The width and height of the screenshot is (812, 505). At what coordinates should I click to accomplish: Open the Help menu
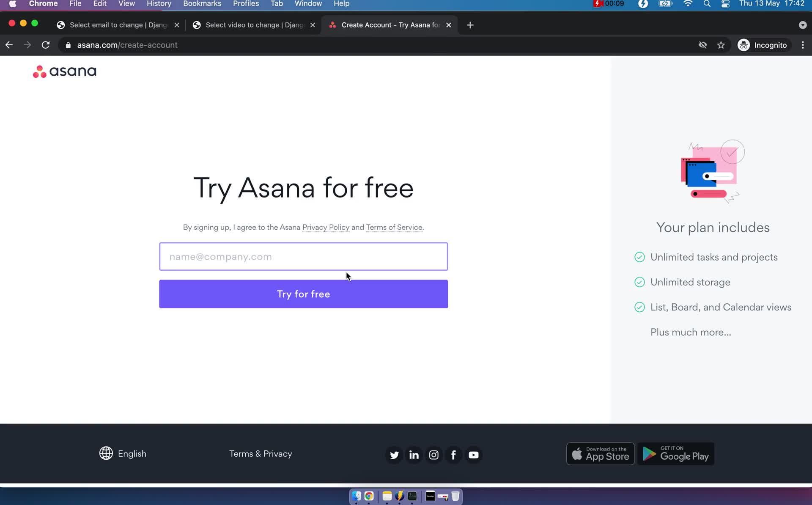(x=341, y=4)
